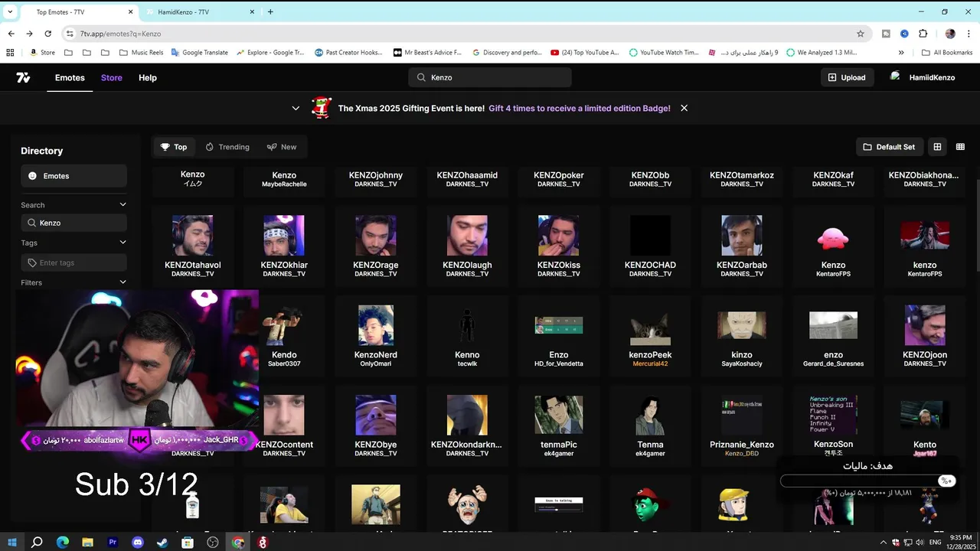Open File Explorer from the taskbar
Image resolution: width=980 pixels, height=551 pixels.
(x=87, y=543)
